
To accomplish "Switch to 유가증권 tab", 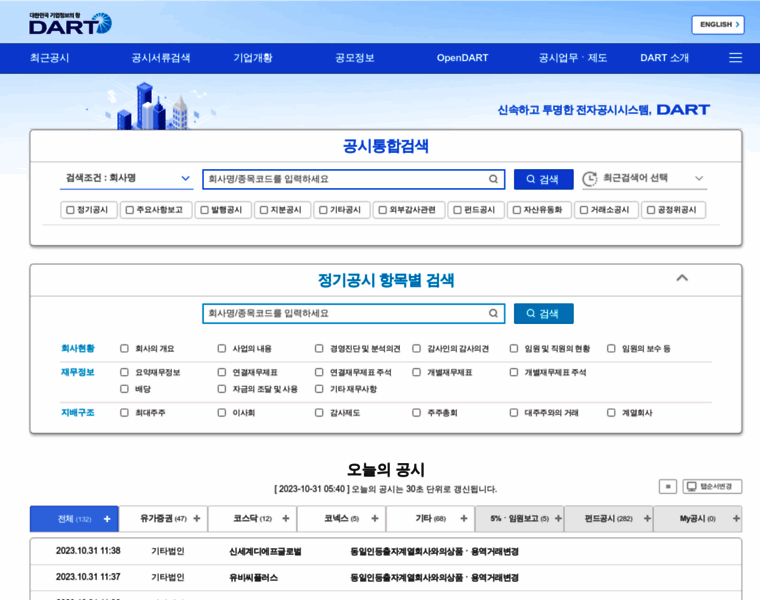I will (163, 519).
